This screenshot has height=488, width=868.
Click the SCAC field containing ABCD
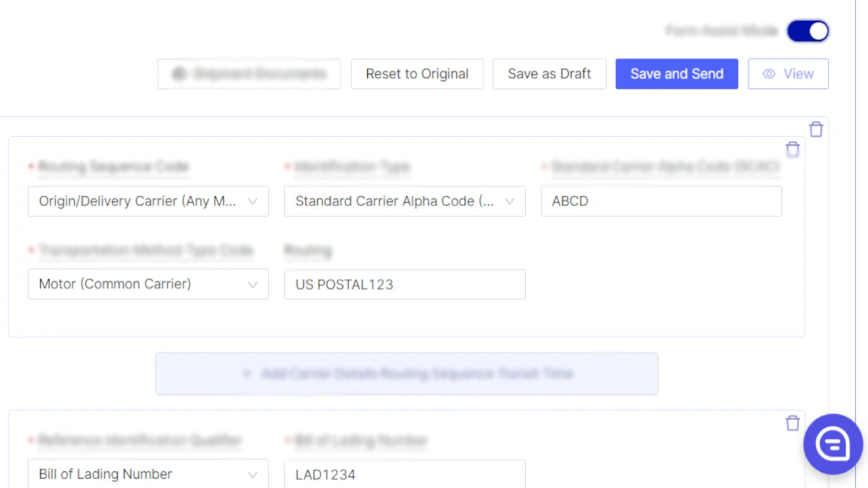661,201
